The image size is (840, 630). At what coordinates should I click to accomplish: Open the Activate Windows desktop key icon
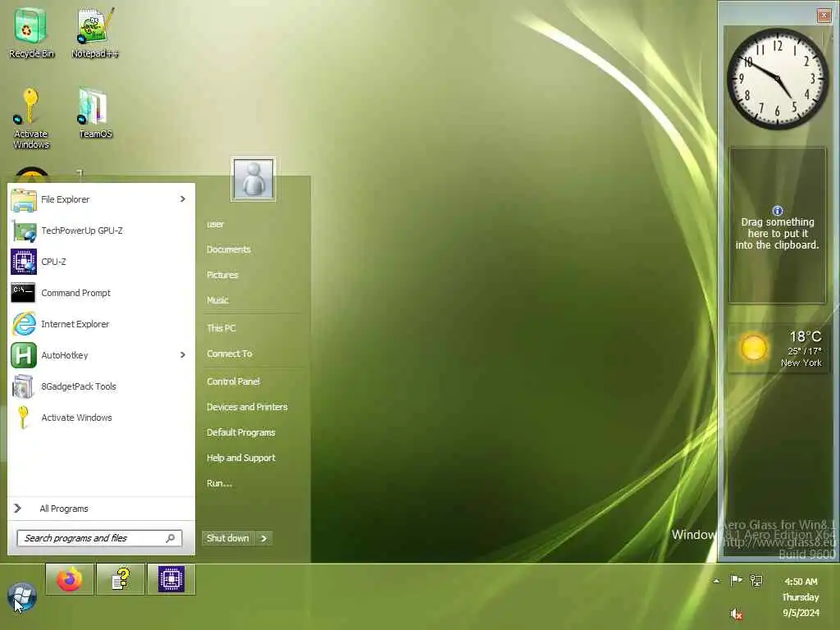pos(30,119)
